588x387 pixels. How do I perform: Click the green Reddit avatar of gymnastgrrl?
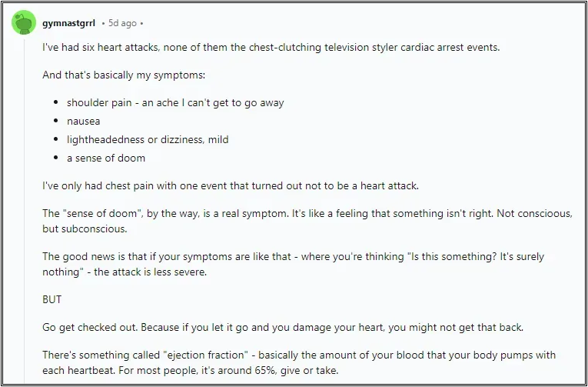(24, 22)
